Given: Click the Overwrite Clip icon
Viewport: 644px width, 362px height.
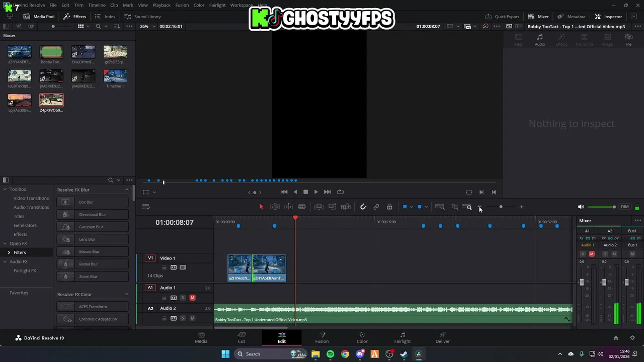Looking at the screenshot, I should (332, 207).
